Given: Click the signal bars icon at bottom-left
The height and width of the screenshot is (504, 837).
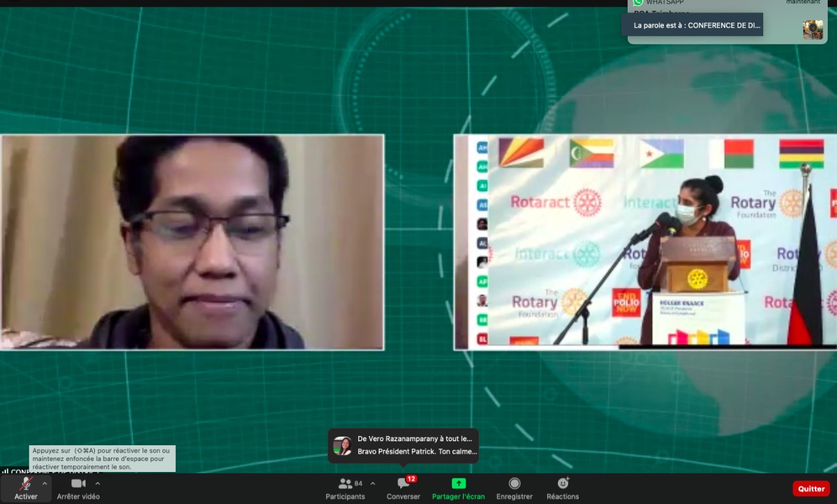Looking at the screenshot, I should pyautogui.click(x=5, y=471).
